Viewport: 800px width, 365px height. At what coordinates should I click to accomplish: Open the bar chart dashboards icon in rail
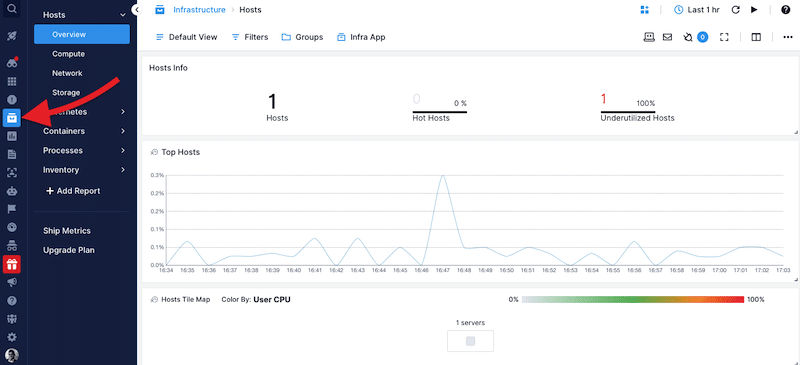12,136
